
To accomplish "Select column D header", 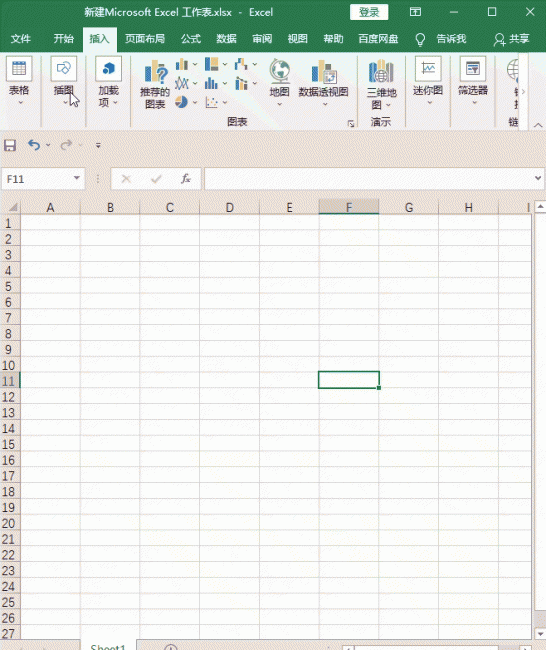I will pyautogui.click(x=229, y=207).
